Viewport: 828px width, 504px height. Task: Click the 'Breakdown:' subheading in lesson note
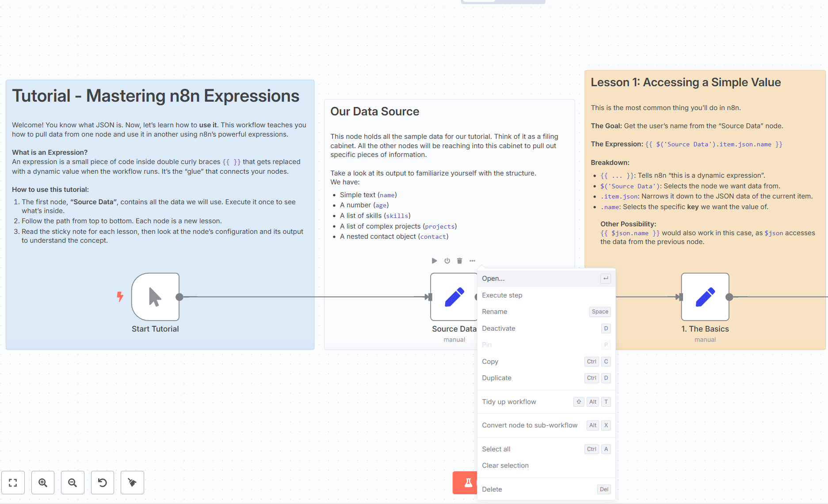click(610, 163)
